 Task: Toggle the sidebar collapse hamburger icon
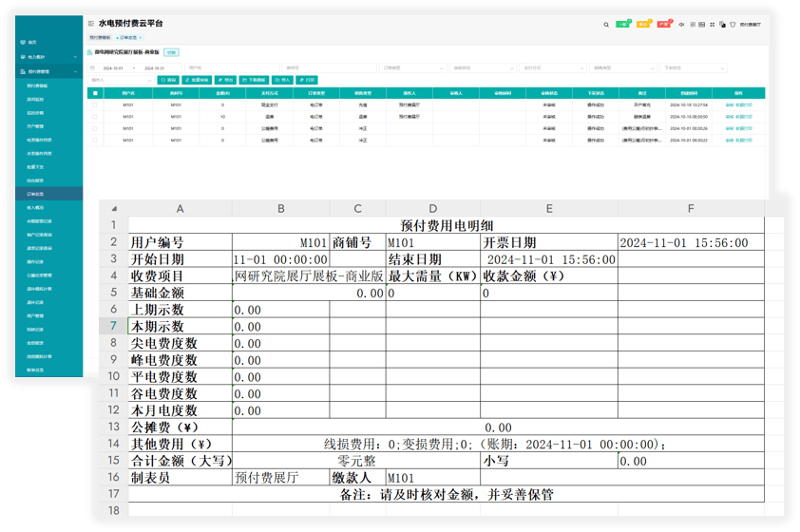(90, 24)
